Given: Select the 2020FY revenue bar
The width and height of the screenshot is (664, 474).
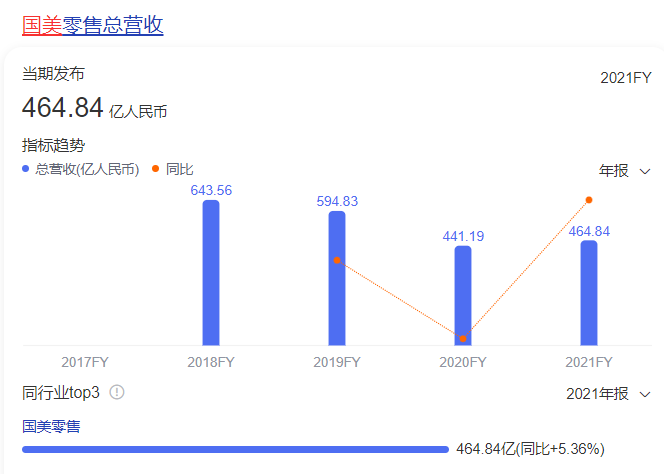Looking at the screenshot, I should pyautogui.click(x=463, y=296).
